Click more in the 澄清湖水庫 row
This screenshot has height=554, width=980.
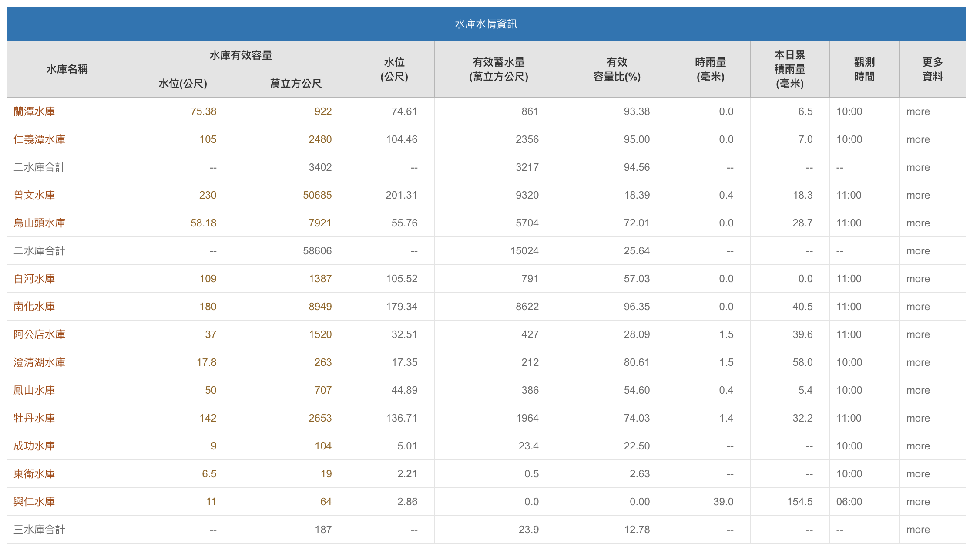[x=918, y=362]
